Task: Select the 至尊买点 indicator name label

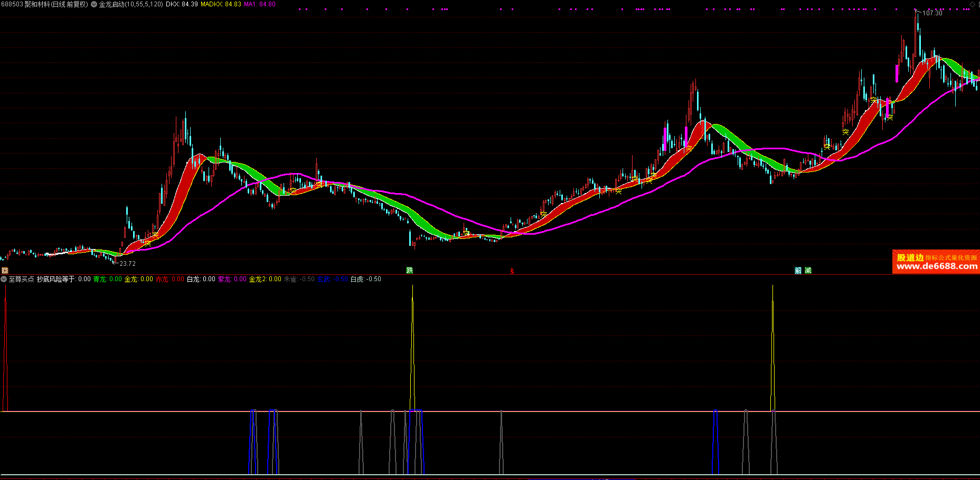Action: (21, 279)
